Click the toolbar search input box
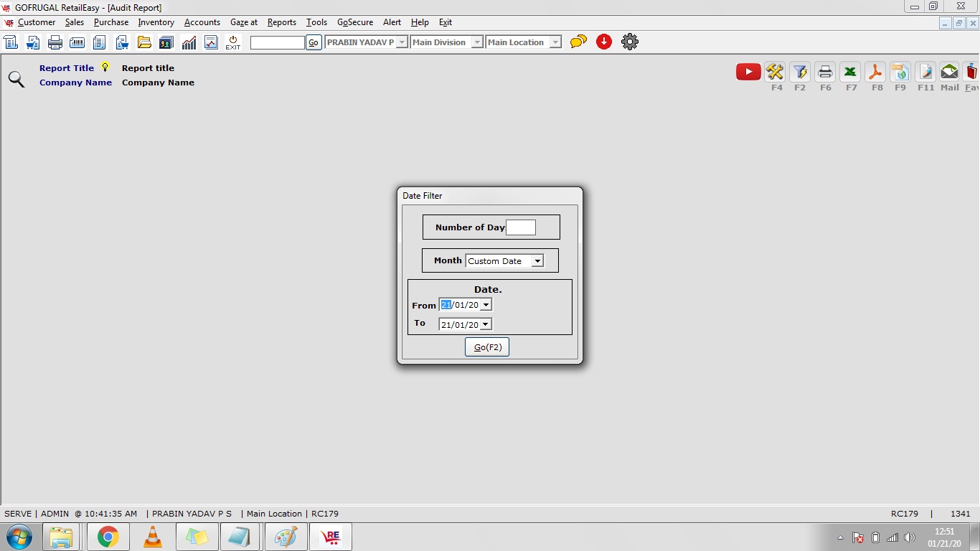 pyautogui.click(x=278, y=42)
